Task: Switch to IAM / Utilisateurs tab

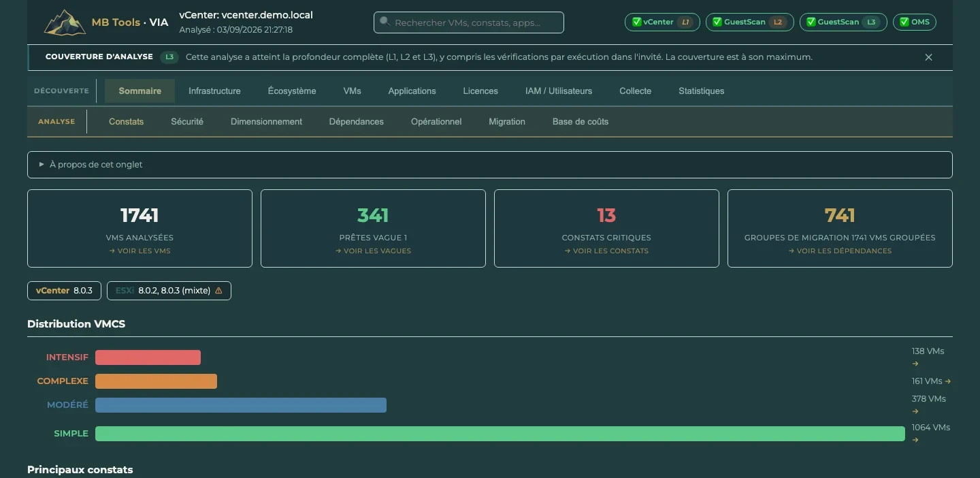Action: (559, 91)
